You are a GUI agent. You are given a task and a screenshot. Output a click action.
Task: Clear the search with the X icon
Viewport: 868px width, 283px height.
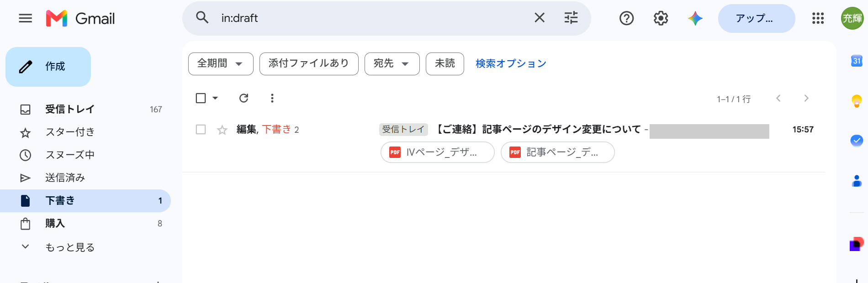pyautogui.click(x=540, y=18)
